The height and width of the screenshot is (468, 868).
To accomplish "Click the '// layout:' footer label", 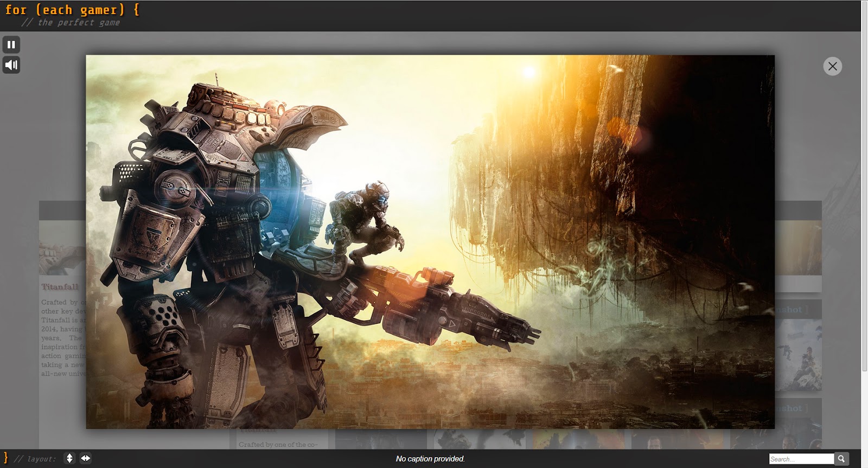I will click(35, 459).
